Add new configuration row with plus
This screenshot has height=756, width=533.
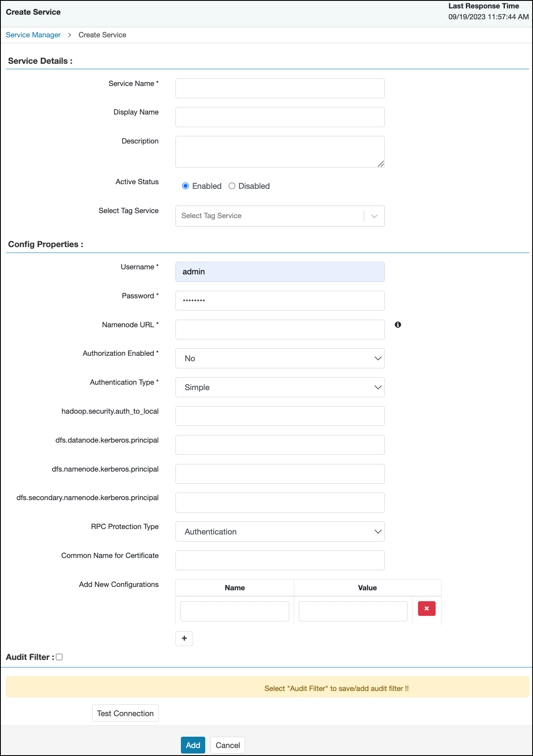coord(184,639)
